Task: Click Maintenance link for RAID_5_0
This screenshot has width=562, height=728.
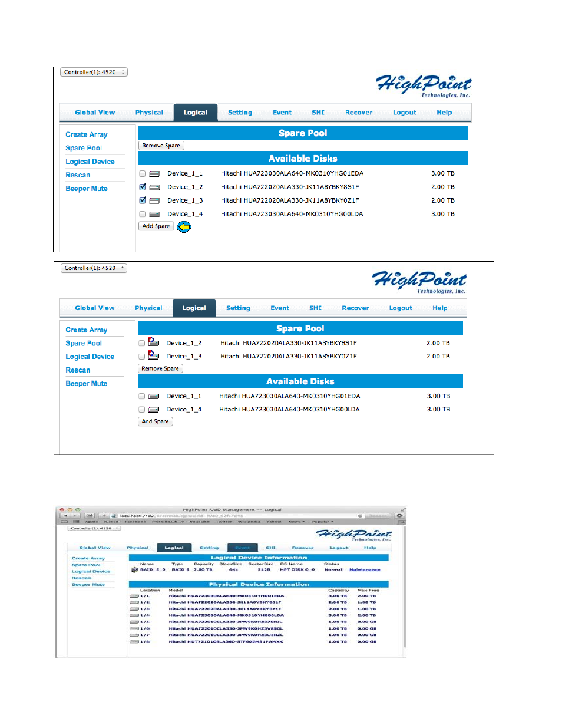Action: pos(365,569)
